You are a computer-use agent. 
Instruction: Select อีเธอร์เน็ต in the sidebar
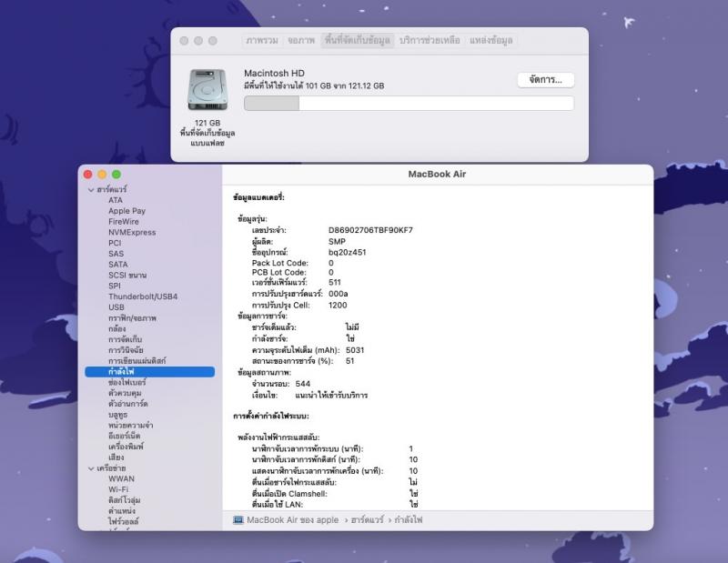coord(124,436)
